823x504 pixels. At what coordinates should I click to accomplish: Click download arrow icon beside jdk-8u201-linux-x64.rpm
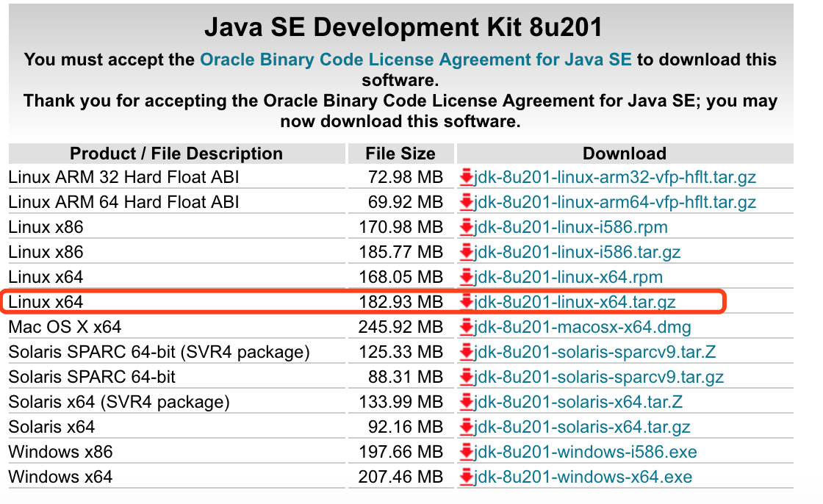(466, 277)
